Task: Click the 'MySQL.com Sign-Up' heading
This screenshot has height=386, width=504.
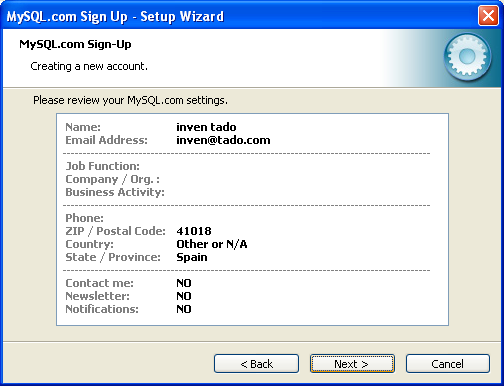Action: click(x=75, y=44)
